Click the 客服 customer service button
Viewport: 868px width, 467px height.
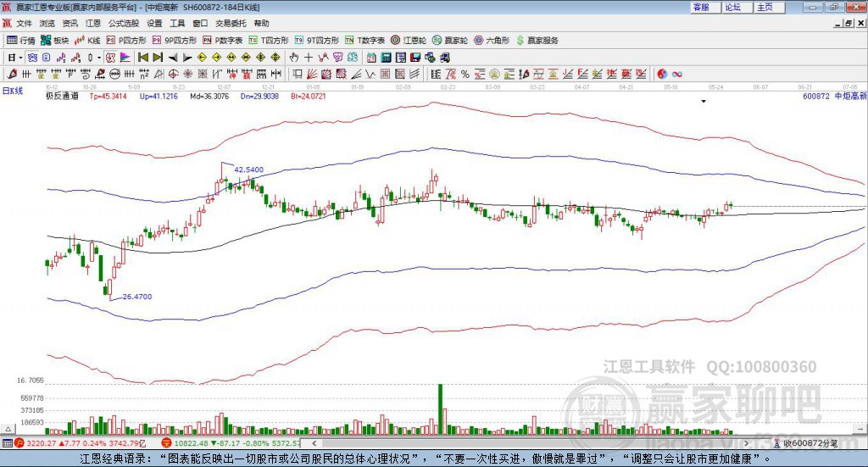click(705, 7)
